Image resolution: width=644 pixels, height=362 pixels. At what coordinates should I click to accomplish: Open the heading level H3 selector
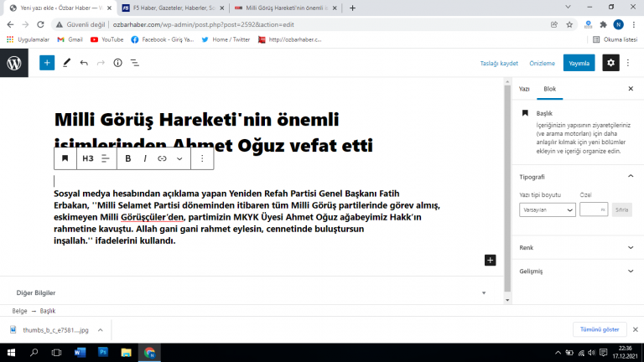point(88,158)
